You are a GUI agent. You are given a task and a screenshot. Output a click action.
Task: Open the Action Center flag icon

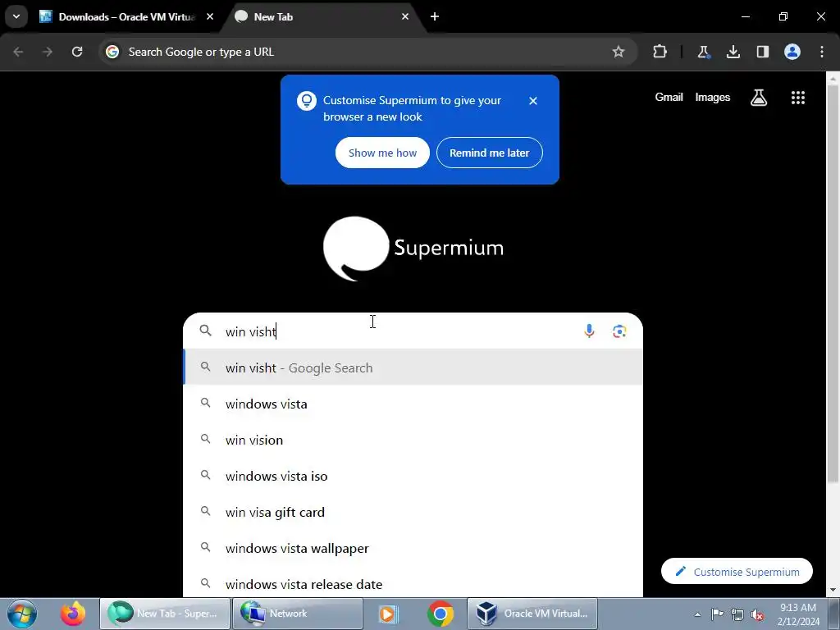coord(717,614)
